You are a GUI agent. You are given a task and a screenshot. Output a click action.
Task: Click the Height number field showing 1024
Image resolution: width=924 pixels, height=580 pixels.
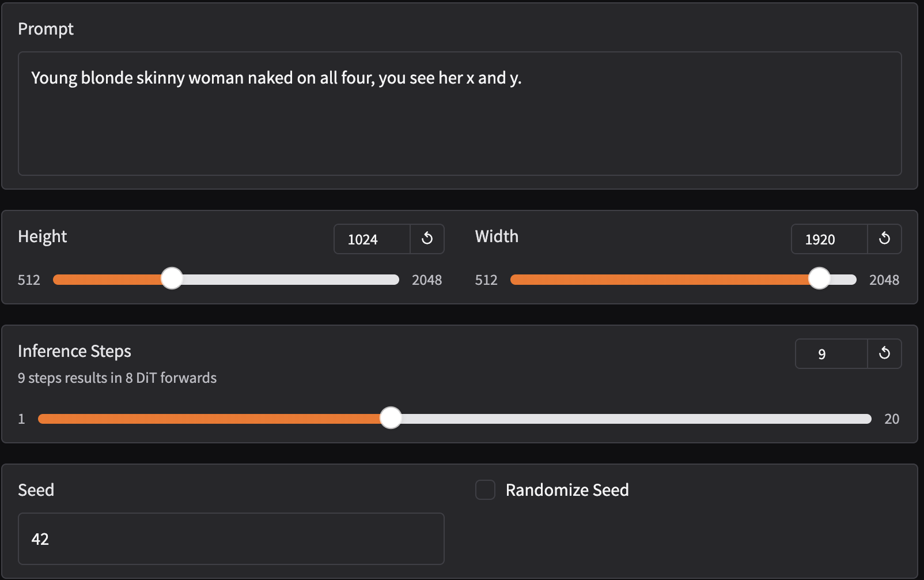(372, 239)
